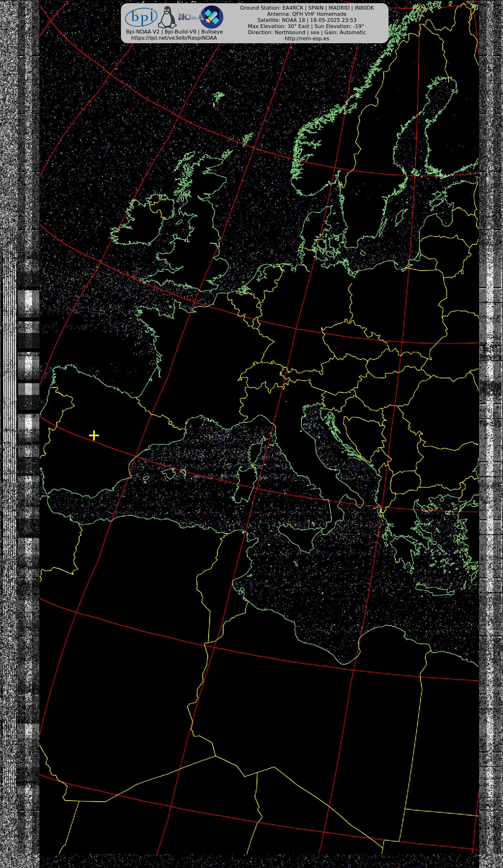Viewport: 503px width, 868px height.
Task: Select the 'Ground Station: EA4RCR' line
Action: pyautogui.click(x=307, y=8)
